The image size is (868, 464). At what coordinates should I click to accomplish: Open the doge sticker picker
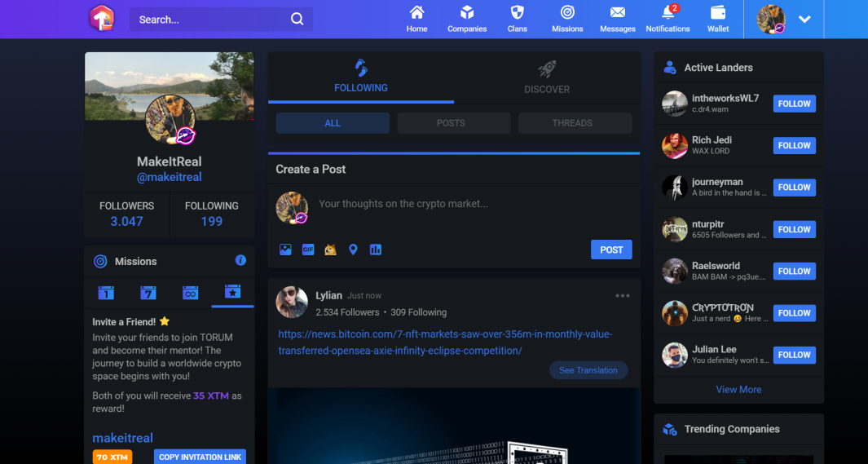(x=330, y=250)
